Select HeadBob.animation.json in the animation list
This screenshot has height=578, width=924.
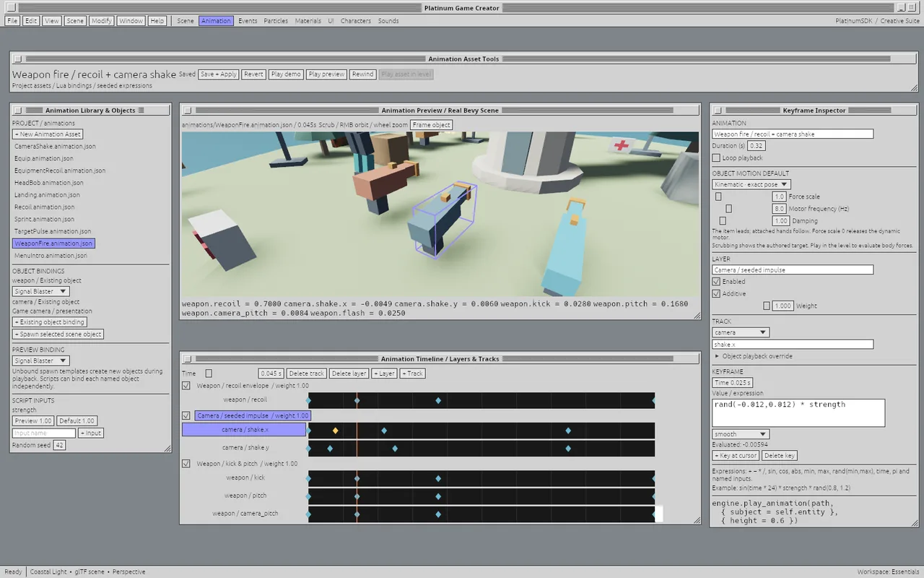48,183
